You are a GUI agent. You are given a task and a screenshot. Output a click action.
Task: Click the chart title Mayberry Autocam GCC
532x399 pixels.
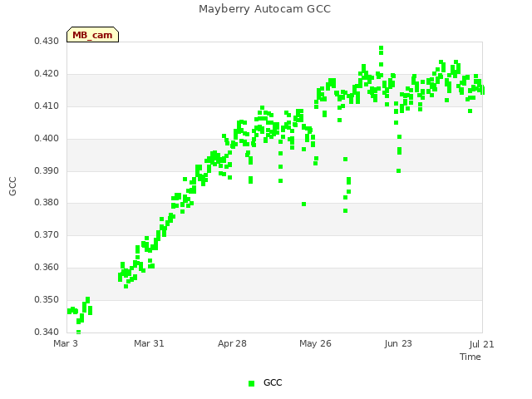pyautogui.click(x=264, y=9)
